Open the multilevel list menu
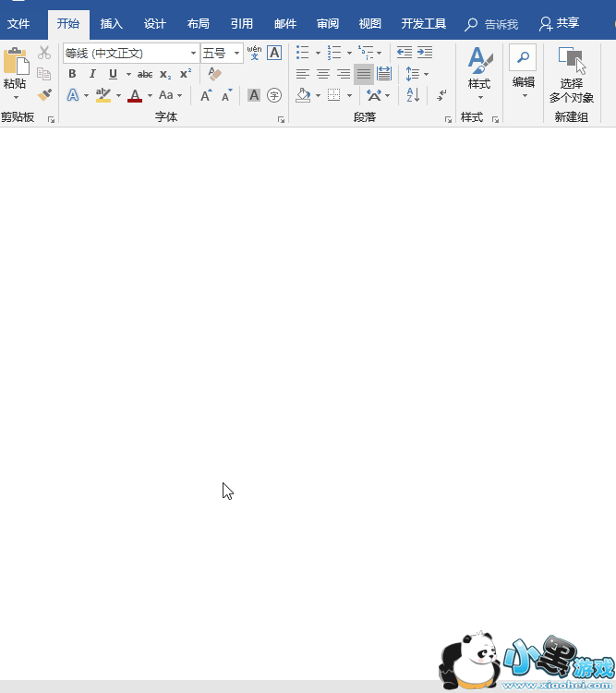The width and height of the screenshot is (616, 693). (369, 52)
